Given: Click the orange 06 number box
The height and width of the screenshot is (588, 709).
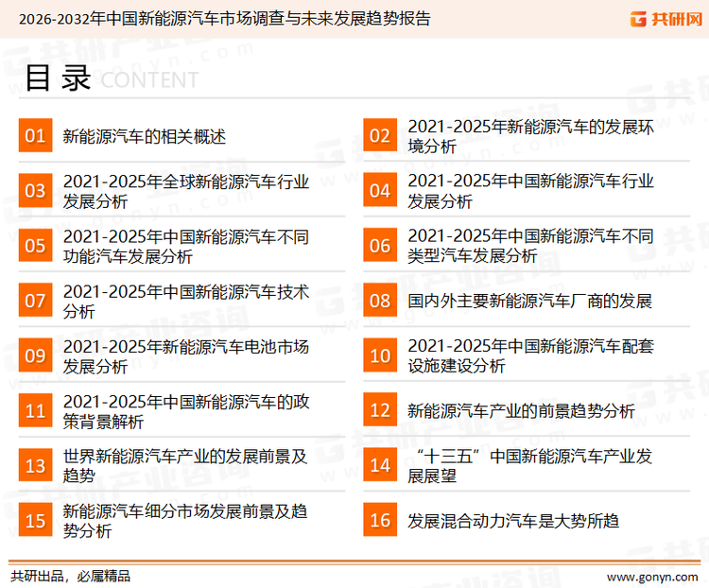Looking at the screenshot, I should click(x=380, y=245).
